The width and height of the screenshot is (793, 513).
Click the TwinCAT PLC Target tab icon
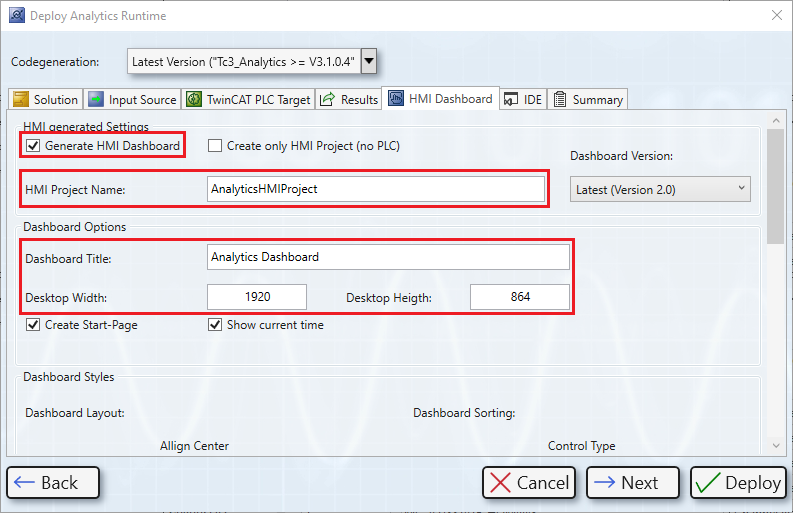(x=194, y=99)
